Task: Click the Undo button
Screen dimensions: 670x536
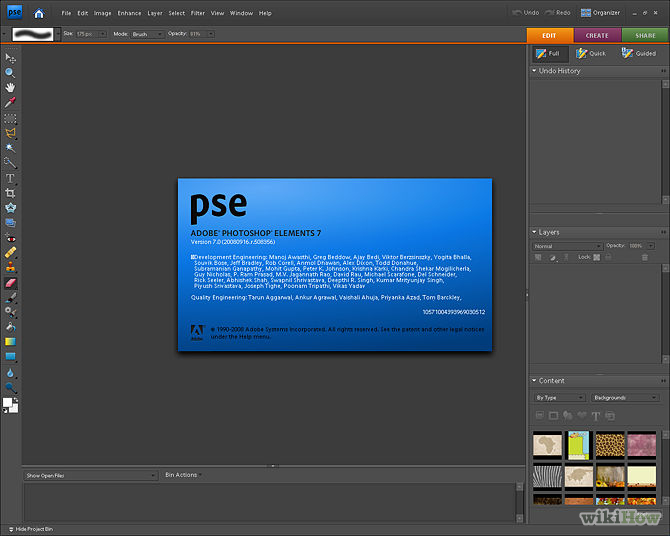Action: point(526,13)
